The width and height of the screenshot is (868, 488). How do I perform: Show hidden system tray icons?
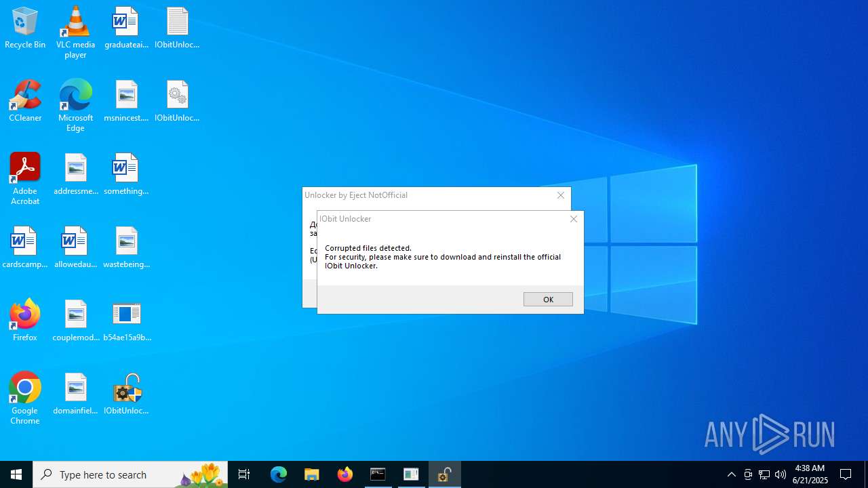732,474
